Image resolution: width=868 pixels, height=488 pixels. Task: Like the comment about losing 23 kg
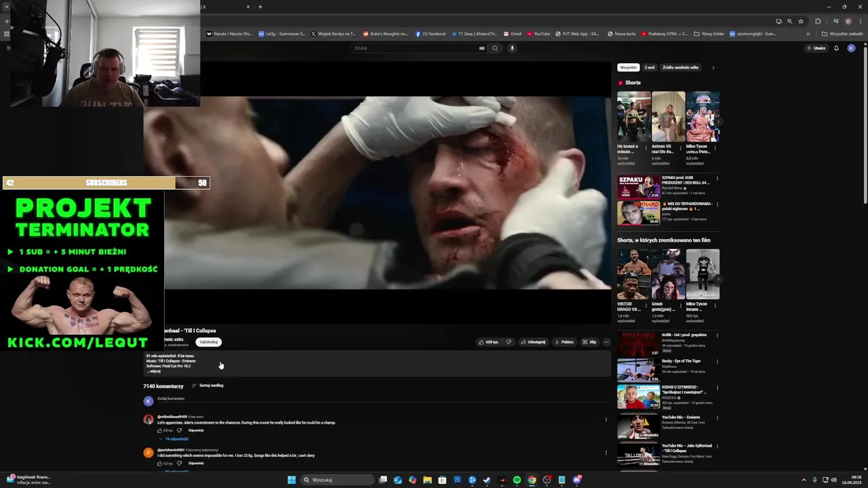point(160,464)
